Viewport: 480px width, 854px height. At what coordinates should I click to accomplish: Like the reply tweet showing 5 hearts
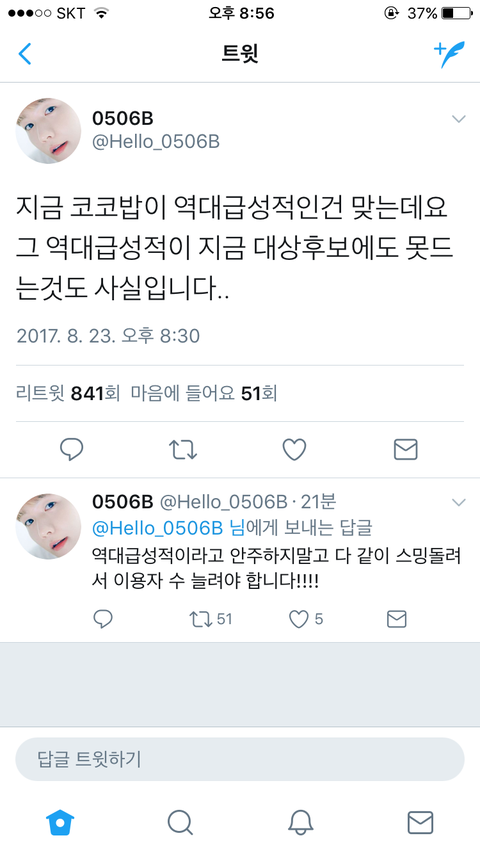[x=306, y=619]
